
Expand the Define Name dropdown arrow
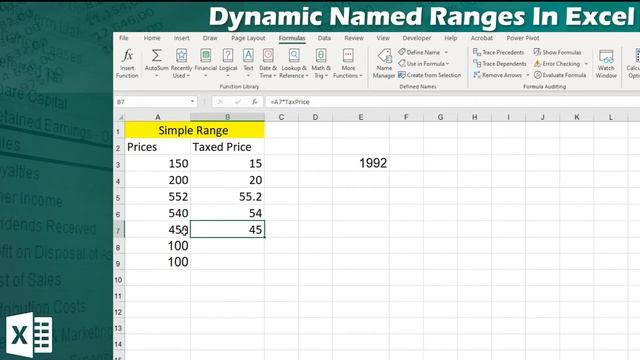446,52
